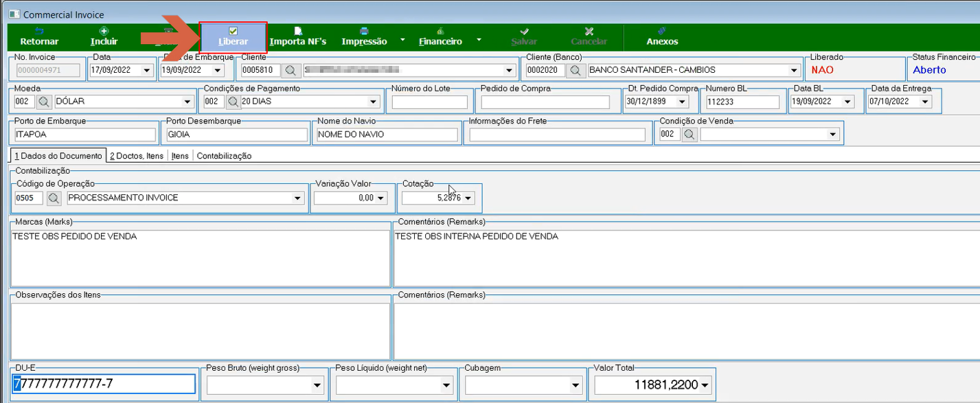The height and width of the screenshot is (403, 980).
Task: Open the Data BL date picker
Action: pos(848,102)
